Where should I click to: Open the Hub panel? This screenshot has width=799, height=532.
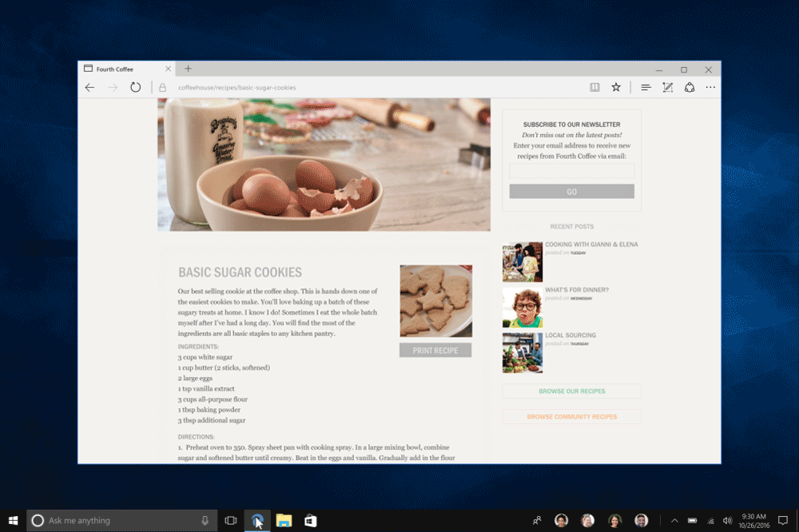coord(646,87)
